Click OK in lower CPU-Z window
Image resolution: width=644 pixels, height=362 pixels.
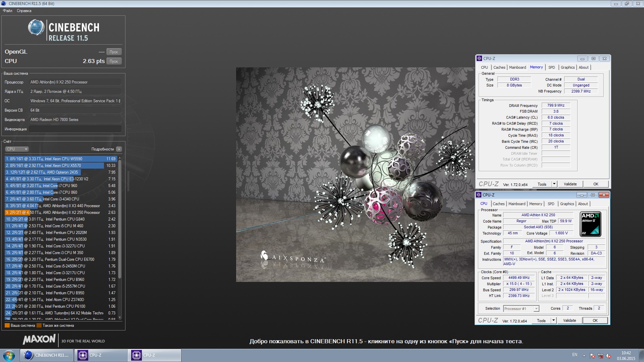(x=595, y=321)
